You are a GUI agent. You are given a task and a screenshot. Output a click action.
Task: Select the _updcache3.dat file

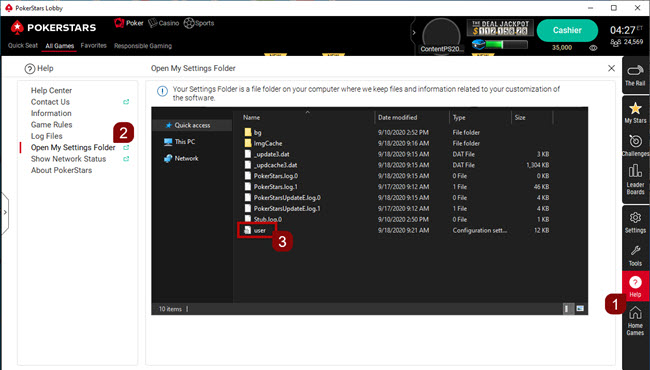[x=270, y=165]
